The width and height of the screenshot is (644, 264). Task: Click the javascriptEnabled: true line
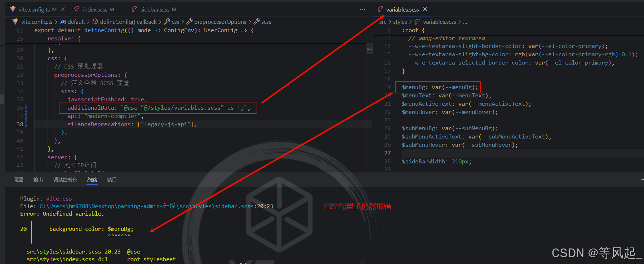point(107,100)
